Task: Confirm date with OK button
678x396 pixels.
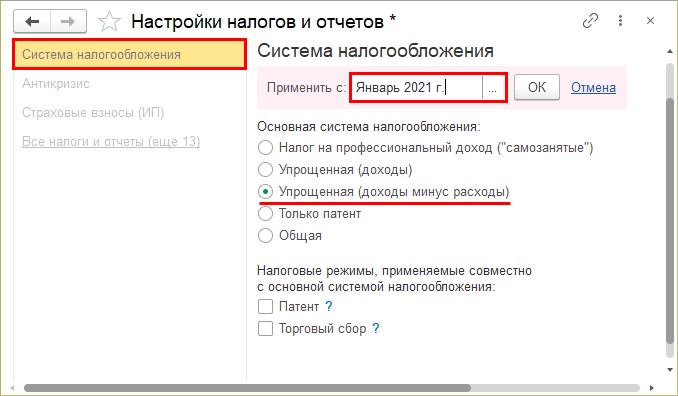Action: (x=537, y=87)
